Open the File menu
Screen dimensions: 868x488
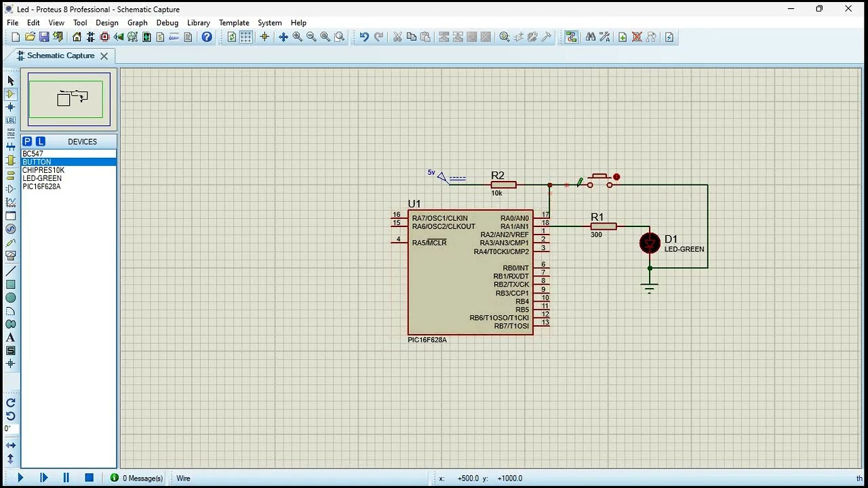[x=13, y=22]
